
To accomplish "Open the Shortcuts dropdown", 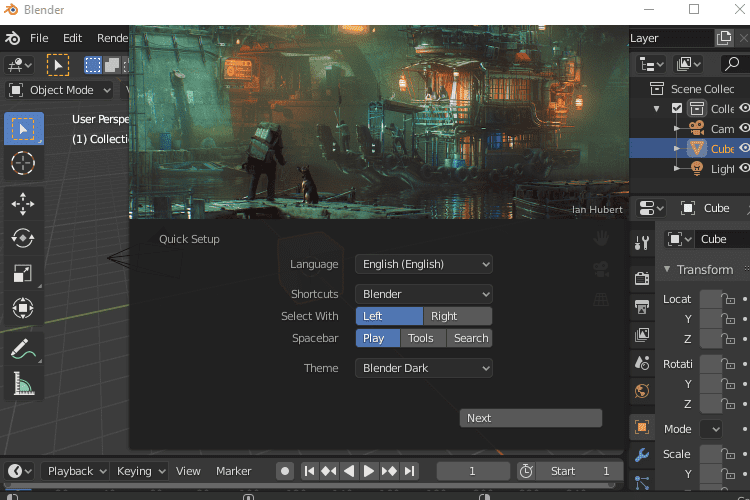I will coord(424,294).
